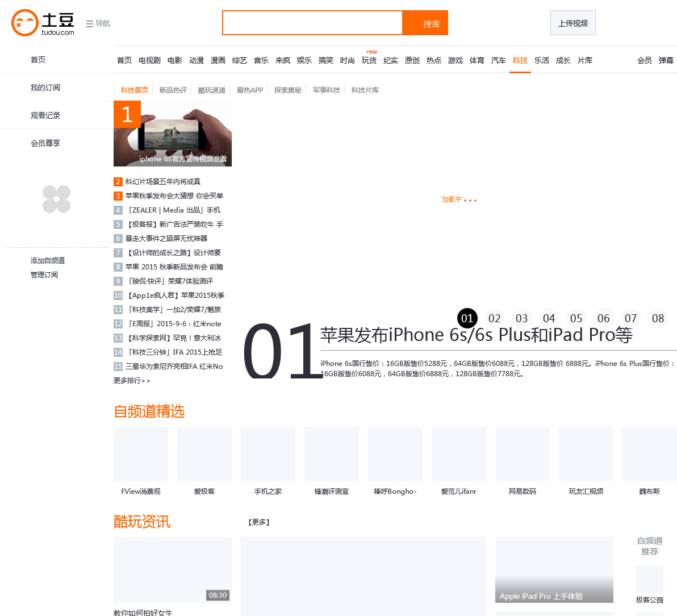This screenshot has height=616, width=677.
Task: Open the 科技首页 sub-tab
Action: (134, 90)
